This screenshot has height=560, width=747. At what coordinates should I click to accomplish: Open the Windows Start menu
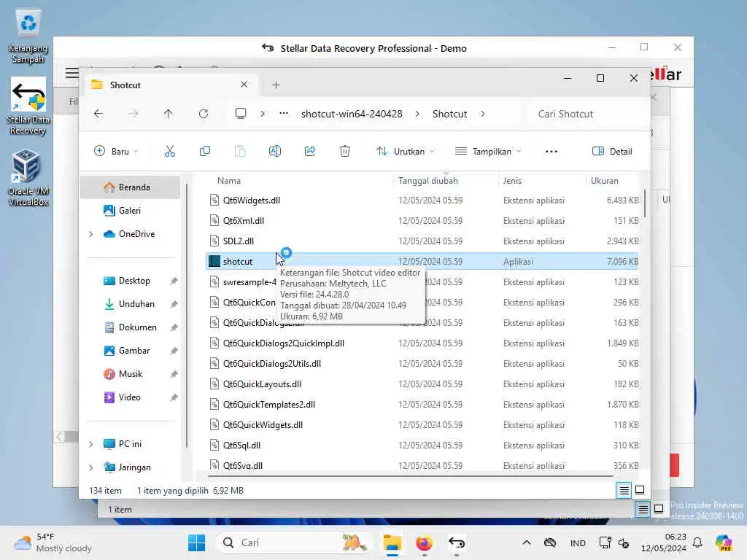pos(196,542)
